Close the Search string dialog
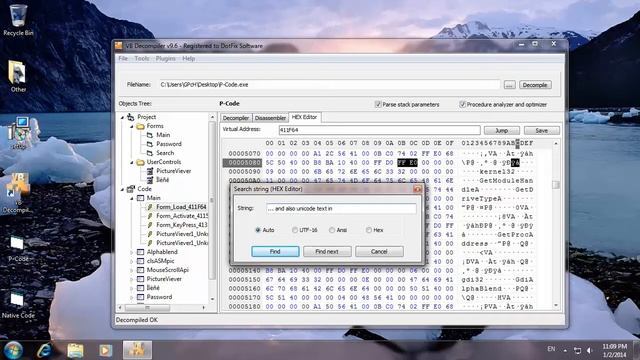 tap(417, 189)
